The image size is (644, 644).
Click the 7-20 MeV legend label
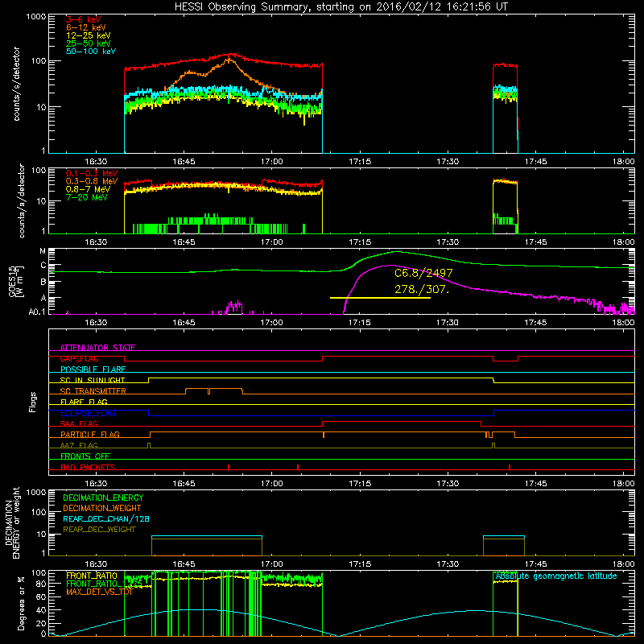(87, 197)
